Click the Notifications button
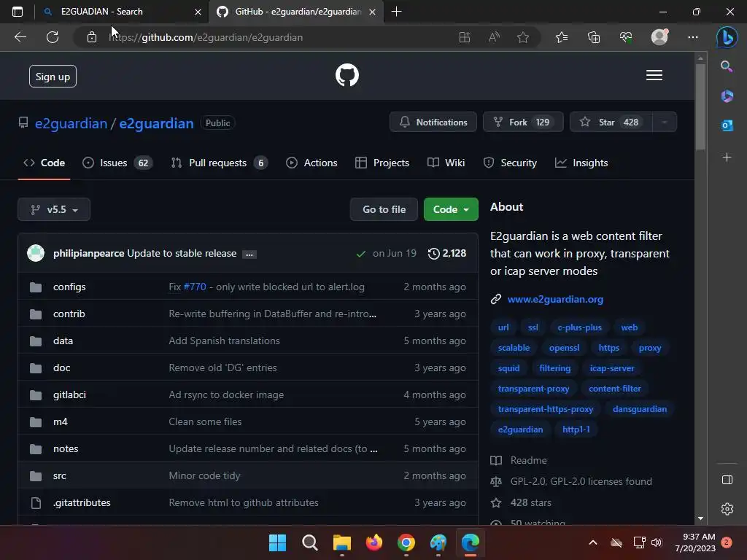The height and width of the screenshot is (560, 747). (x=433, y=122)
